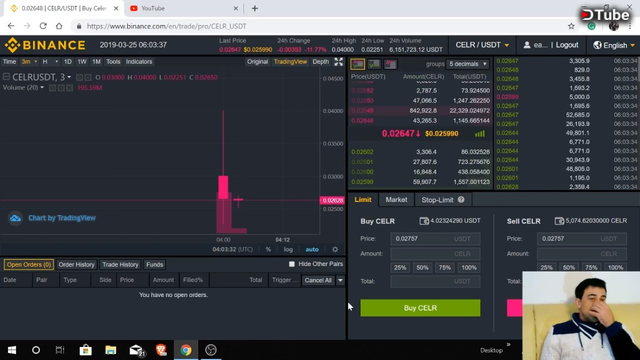The height and width of the screenshot is (360, 640).
Task: Click buy order price 0.02599 row
Action: click(420, 182)
